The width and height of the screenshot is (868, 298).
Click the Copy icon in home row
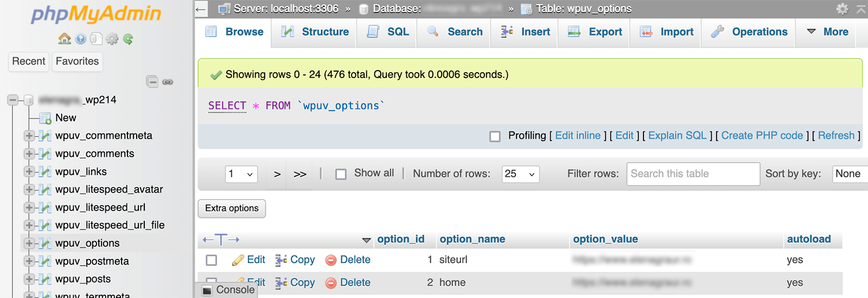(x=281, y=283)
